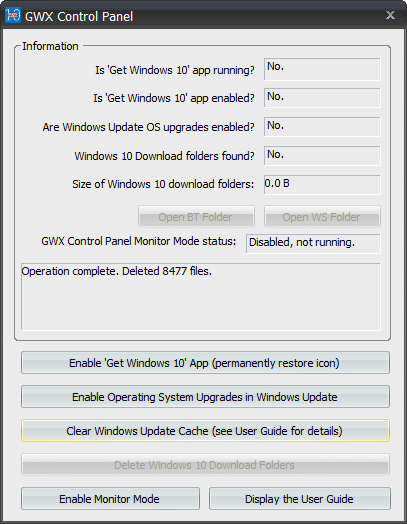Click the 'Information' group label
Image resolution: width=407 pixels, height=524 pixels.
[x=50, y=46]
